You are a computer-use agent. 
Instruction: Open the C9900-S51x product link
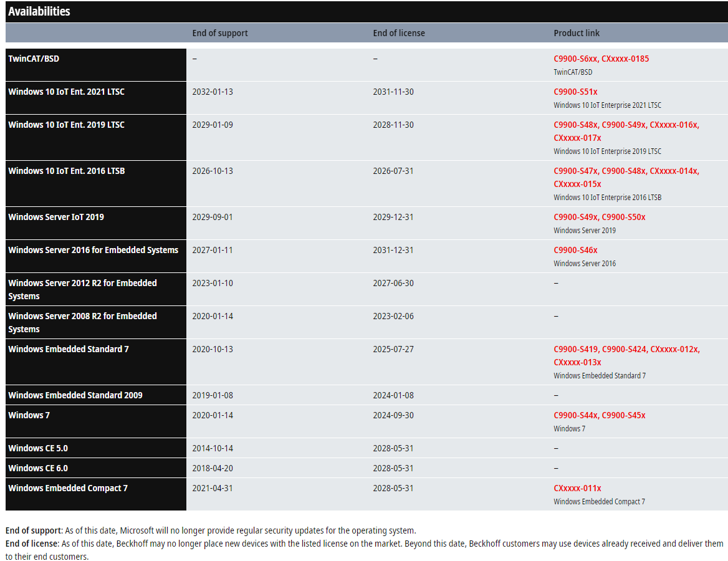pyautogui.click(x=575, y=92)
